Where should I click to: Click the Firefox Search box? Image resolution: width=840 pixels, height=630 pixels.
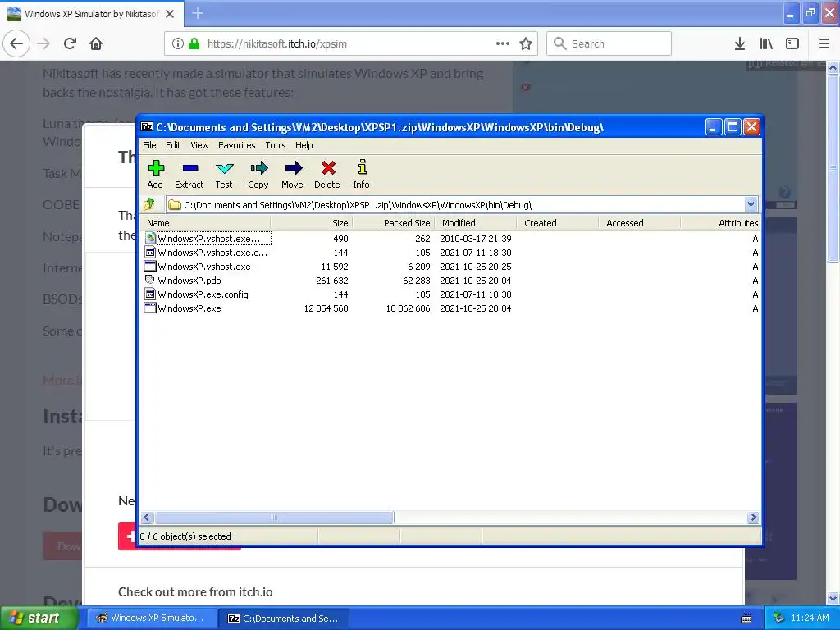[x=609, y=43]
